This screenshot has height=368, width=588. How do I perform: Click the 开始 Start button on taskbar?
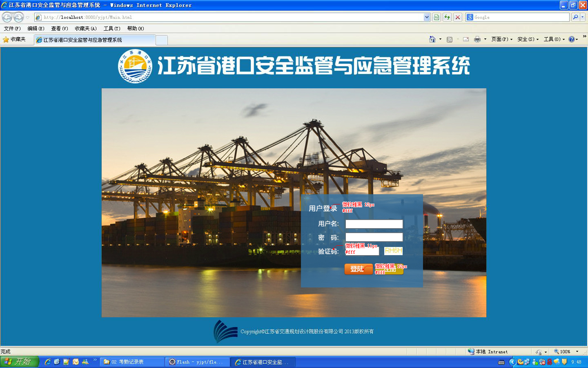(x=19, y=362)
